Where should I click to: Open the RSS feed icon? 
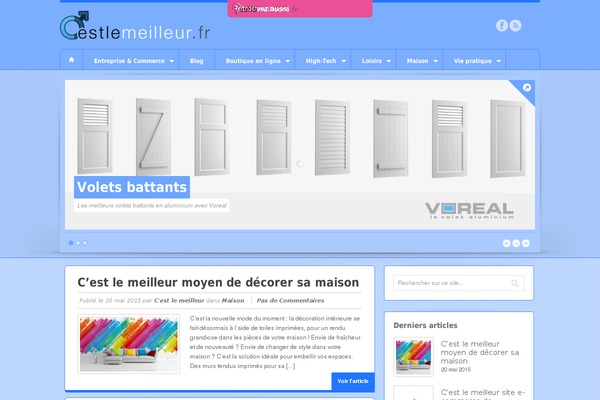click(515, 26)
